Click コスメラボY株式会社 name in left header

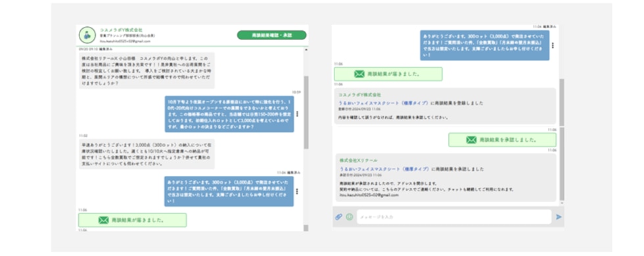point(121,30)
